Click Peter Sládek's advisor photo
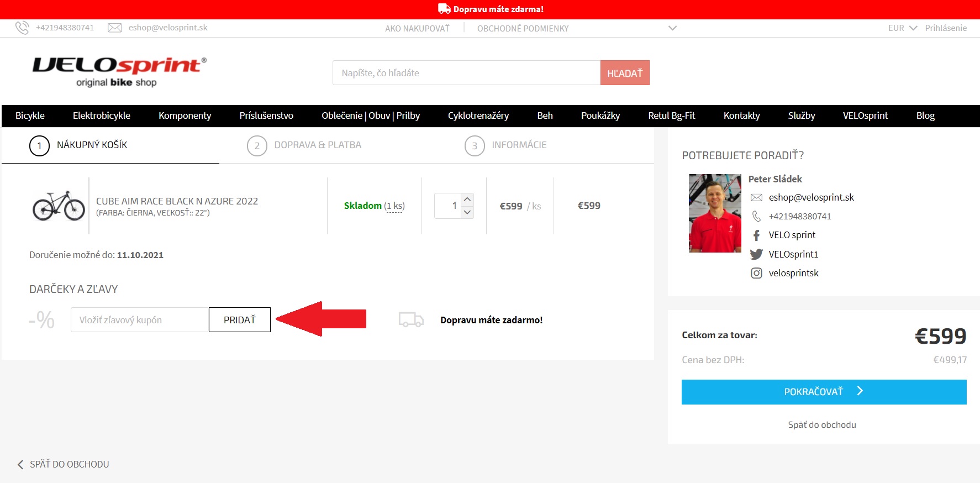Viewport: 980px width, 483px height. (x=715, y=213)
